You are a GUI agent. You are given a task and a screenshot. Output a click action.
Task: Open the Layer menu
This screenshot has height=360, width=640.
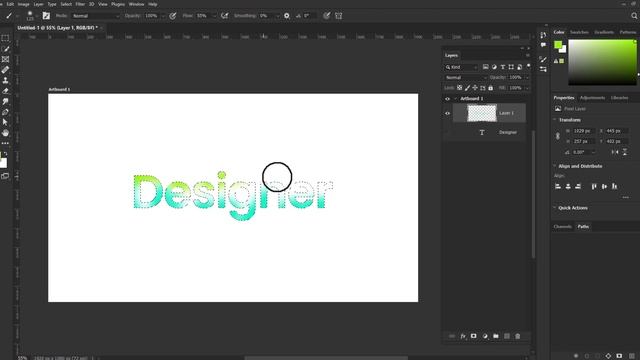click(x=38, y=4)
